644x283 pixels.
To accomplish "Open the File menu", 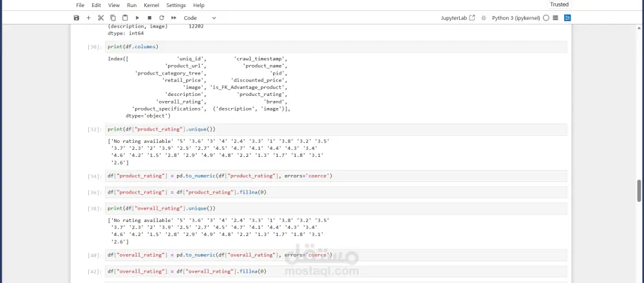I will pyautogui.click(x=80, y=5).
